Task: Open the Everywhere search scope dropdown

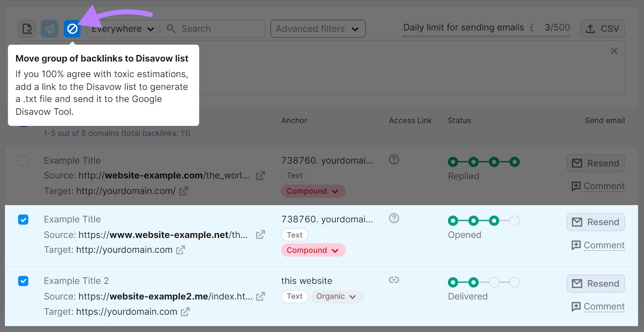Action: pyautogui.click(x=123, y=29)
